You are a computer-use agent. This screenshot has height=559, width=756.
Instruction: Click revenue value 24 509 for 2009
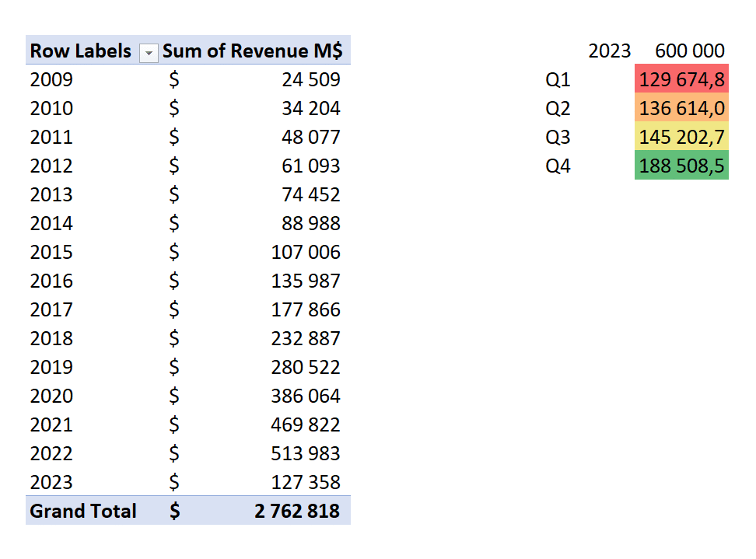311,79
